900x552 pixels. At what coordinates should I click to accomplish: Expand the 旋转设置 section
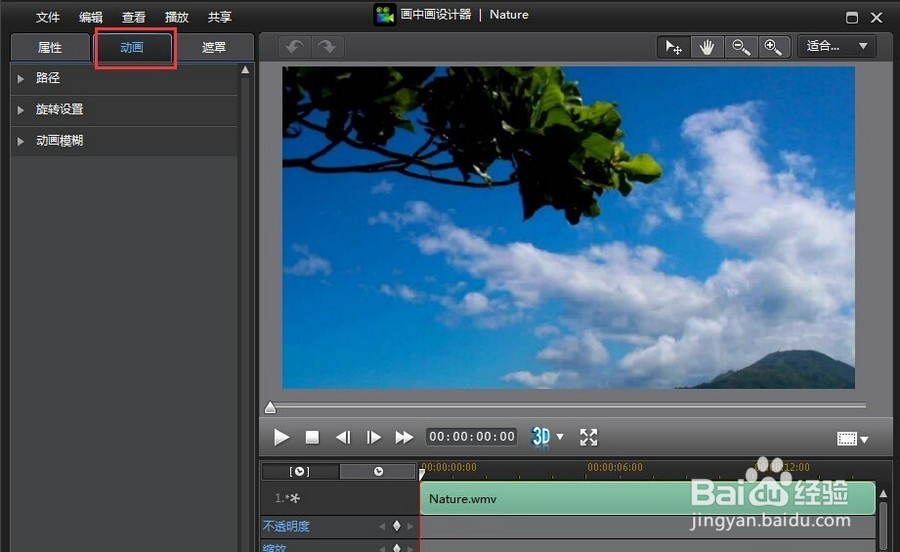click(124, 110)
